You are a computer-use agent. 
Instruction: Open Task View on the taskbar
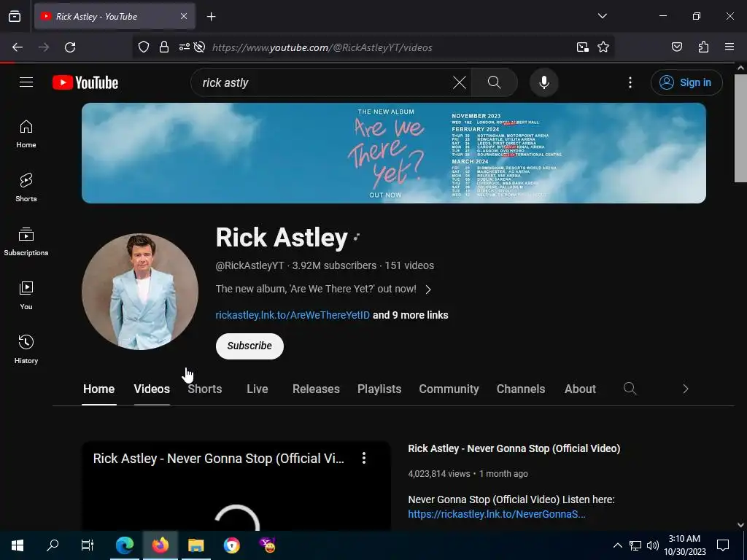pos(88,545)
